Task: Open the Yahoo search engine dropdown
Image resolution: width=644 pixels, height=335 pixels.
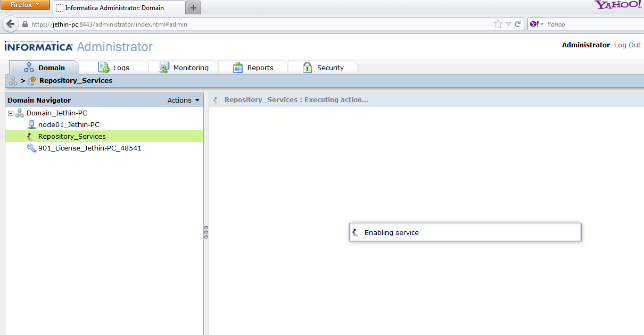Action: pos(536,24)
